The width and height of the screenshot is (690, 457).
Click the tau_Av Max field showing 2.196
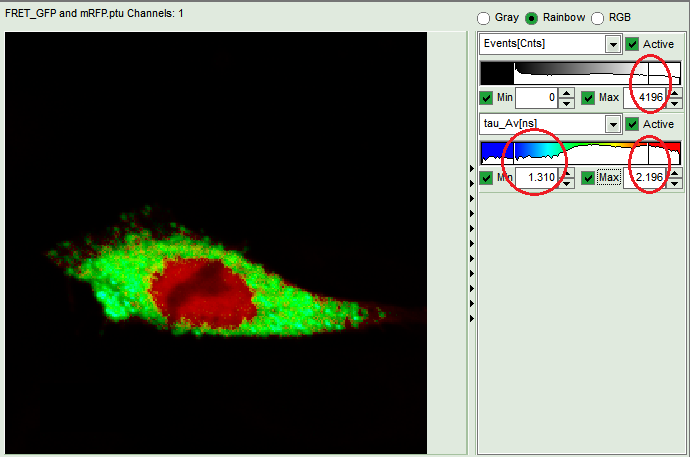pyautogui.click(x=647, y=178)
